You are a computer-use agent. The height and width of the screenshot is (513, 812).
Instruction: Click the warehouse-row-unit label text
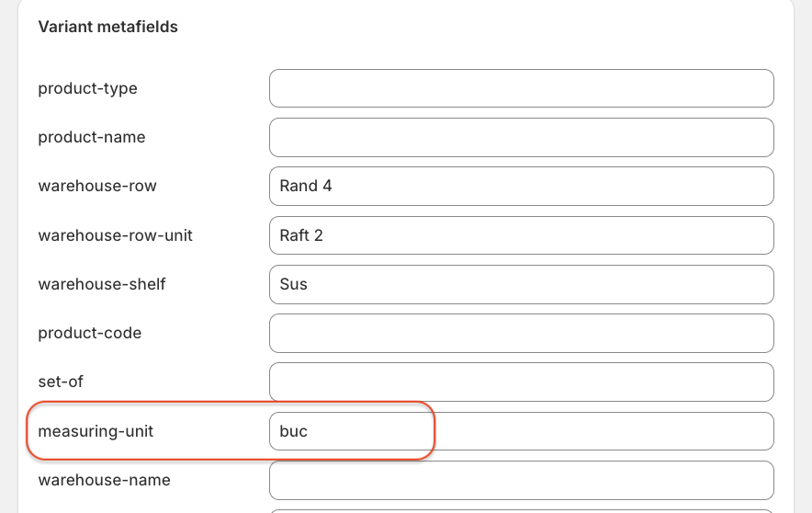[115, 235]
